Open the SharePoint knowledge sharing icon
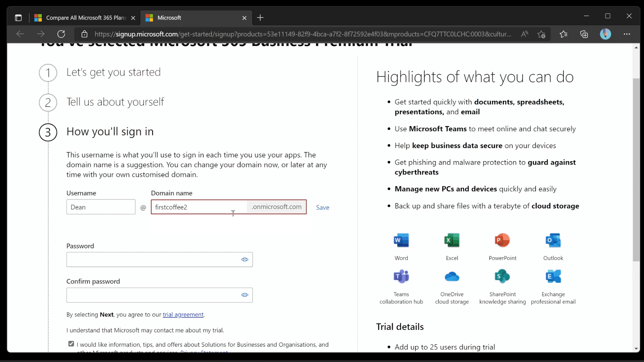 click(x=502, y=277)
